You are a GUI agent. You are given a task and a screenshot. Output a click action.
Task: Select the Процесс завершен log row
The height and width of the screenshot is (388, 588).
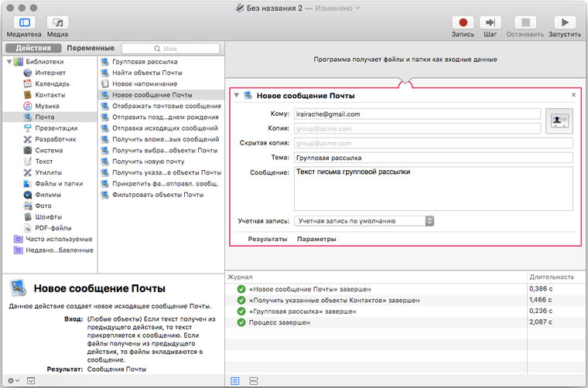pos(405,322)
